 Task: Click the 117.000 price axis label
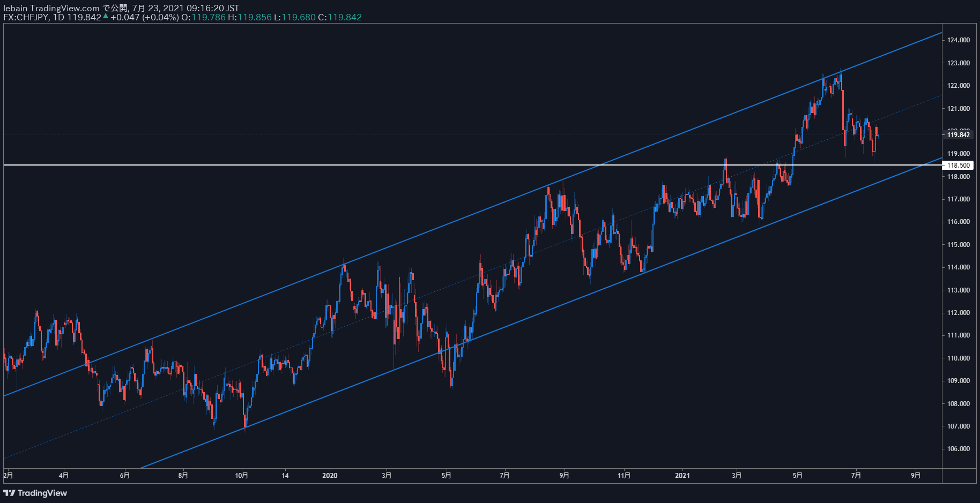pos(959,199)
